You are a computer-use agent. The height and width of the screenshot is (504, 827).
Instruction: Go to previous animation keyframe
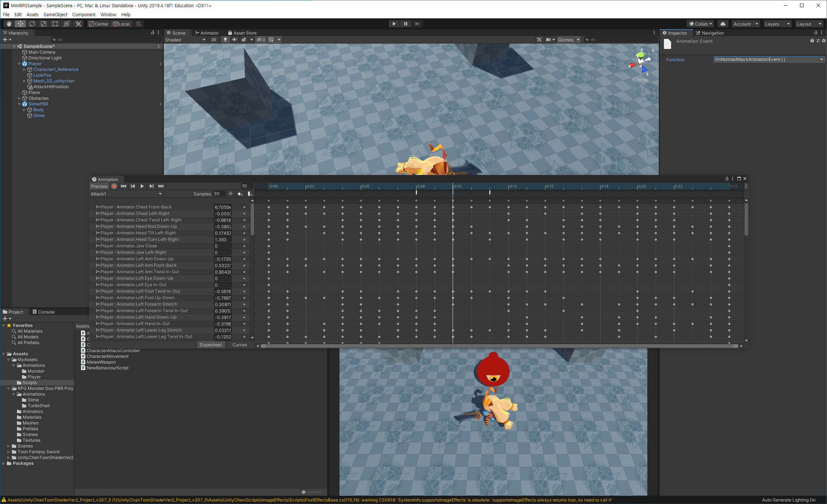coord(133,186)
